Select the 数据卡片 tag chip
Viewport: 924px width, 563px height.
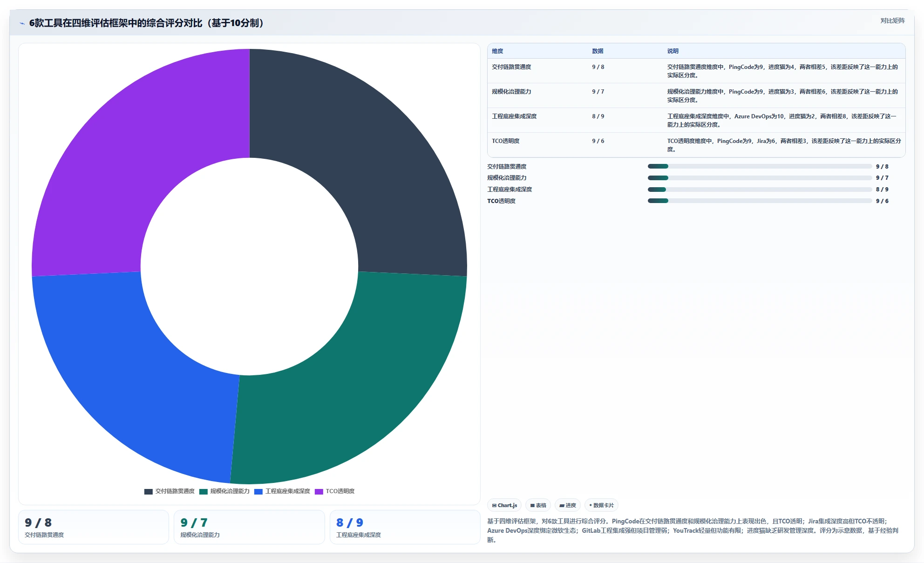tap(601, 505)
